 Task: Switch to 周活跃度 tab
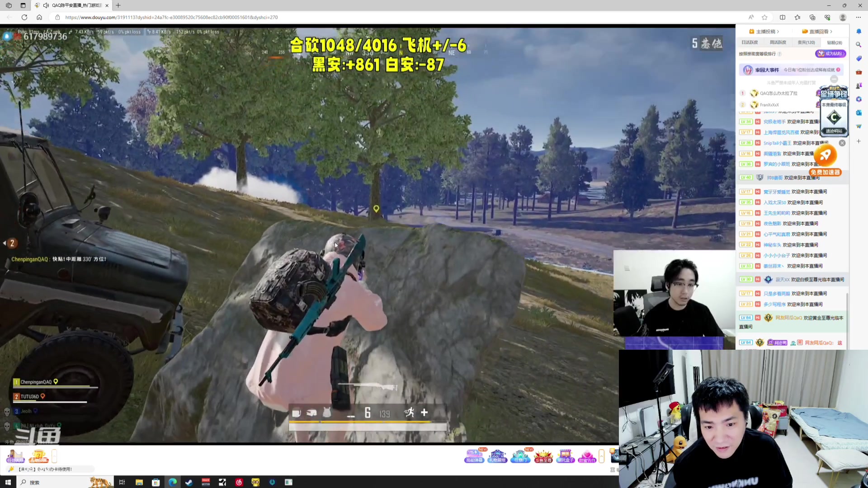pyautogui.click(x=778, y=42)
